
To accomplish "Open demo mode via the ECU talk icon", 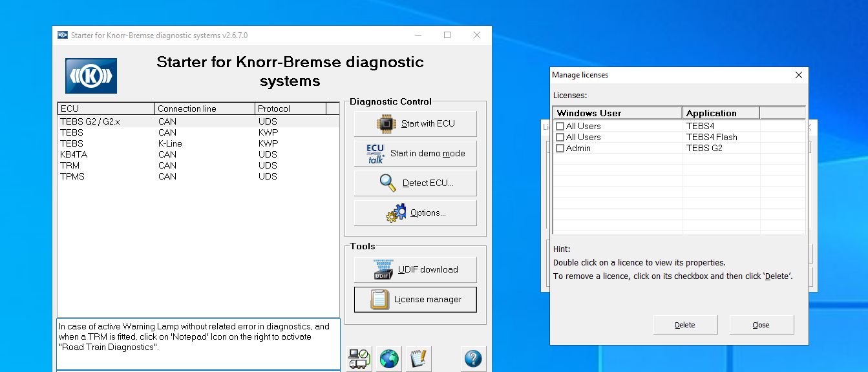I will pyautogui.click(x=376, y=153).
